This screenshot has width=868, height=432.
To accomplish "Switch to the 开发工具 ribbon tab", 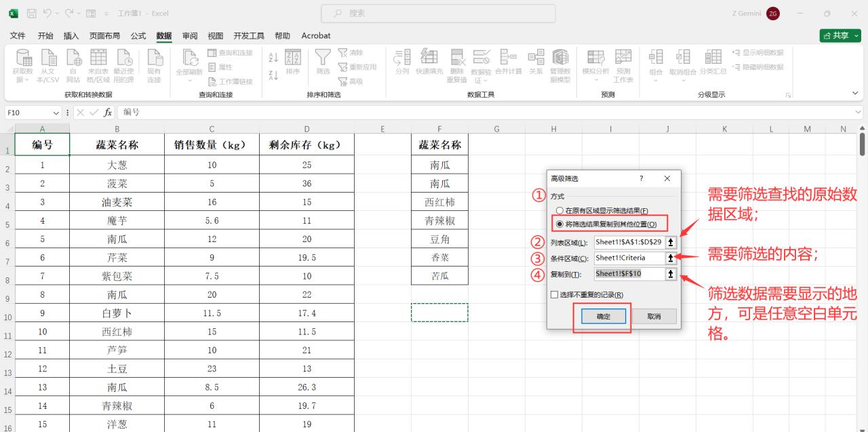I will click(x=249, y=36).
